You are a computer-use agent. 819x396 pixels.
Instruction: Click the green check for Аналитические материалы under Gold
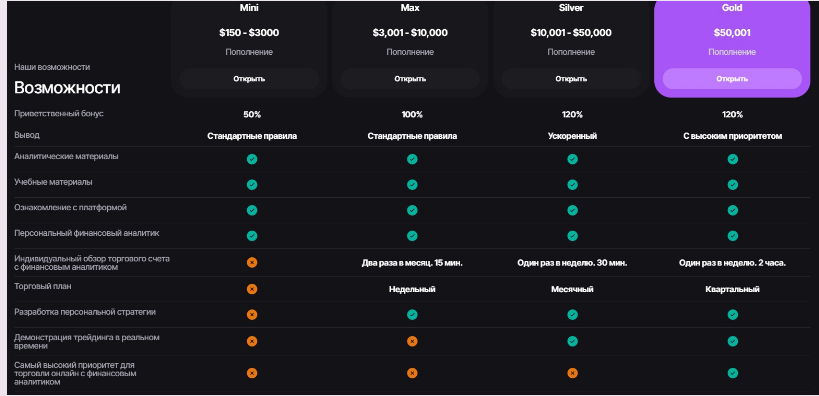(x=733, y=159)
